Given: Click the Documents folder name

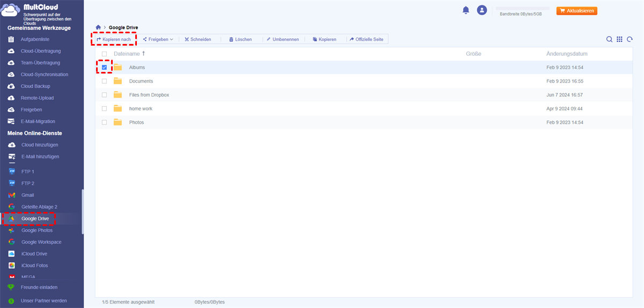Looking at the screenshot, I should (141, 81).
